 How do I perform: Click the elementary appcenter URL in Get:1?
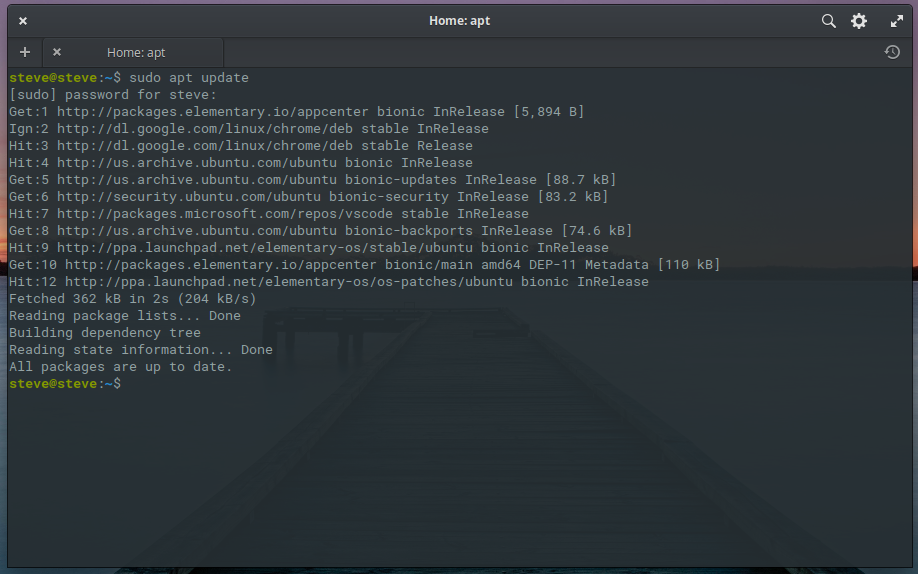pos(213,111)
